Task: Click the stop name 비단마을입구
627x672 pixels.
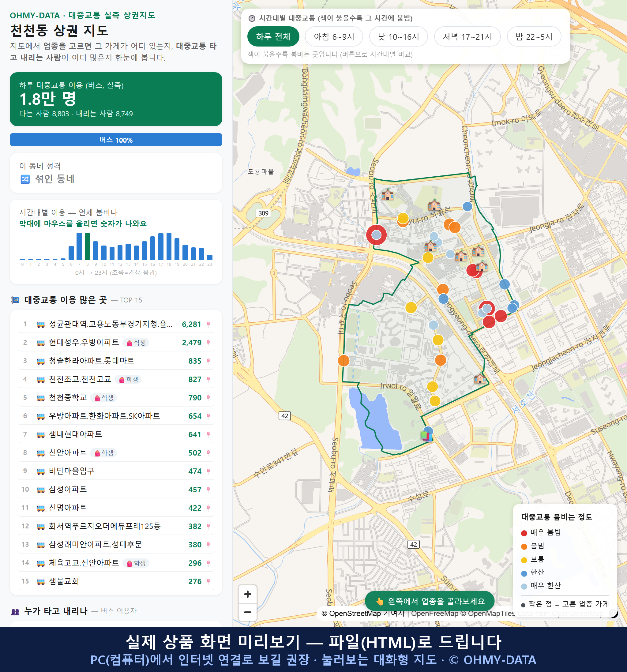Action: tap(72, 471)
